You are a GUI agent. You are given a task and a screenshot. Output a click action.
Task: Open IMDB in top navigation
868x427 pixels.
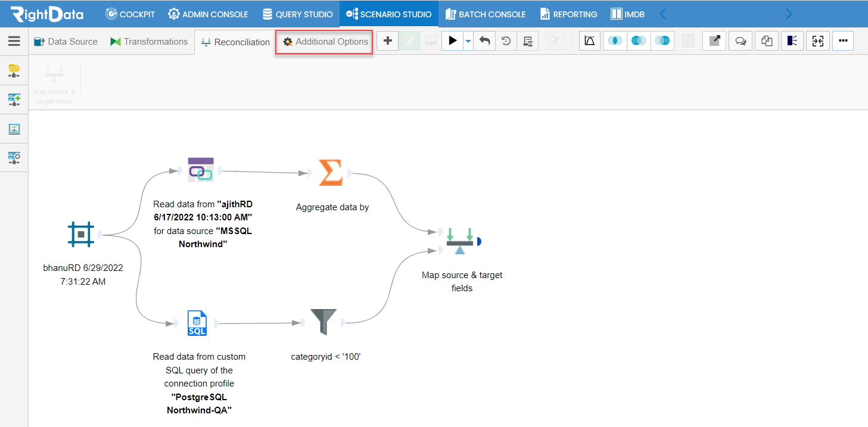tap(627, 14)
